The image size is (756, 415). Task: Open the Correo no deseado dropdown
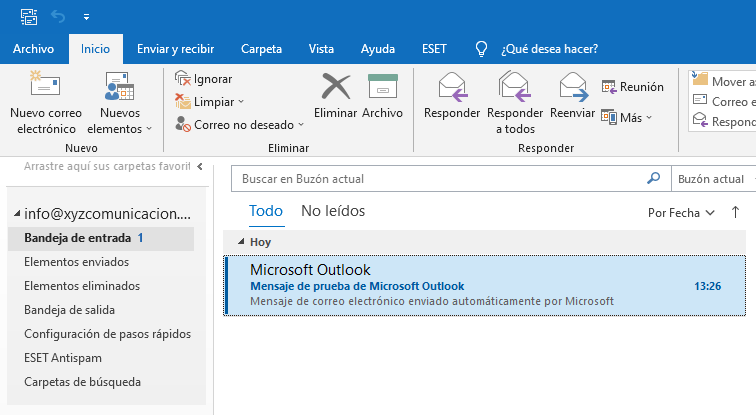[x=240, y=125]
